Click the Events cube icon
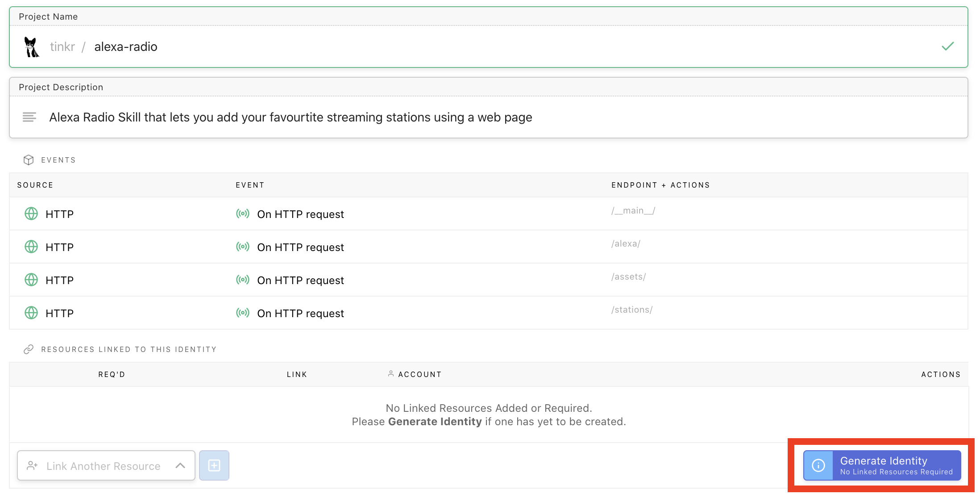This screenshot has width=980, height=494. tap(29, 160)
